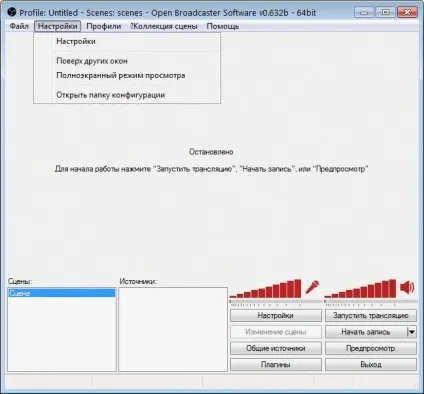Select Сцена in scenes list
Viewport: 424px width, 394px height.
(61, 293)
